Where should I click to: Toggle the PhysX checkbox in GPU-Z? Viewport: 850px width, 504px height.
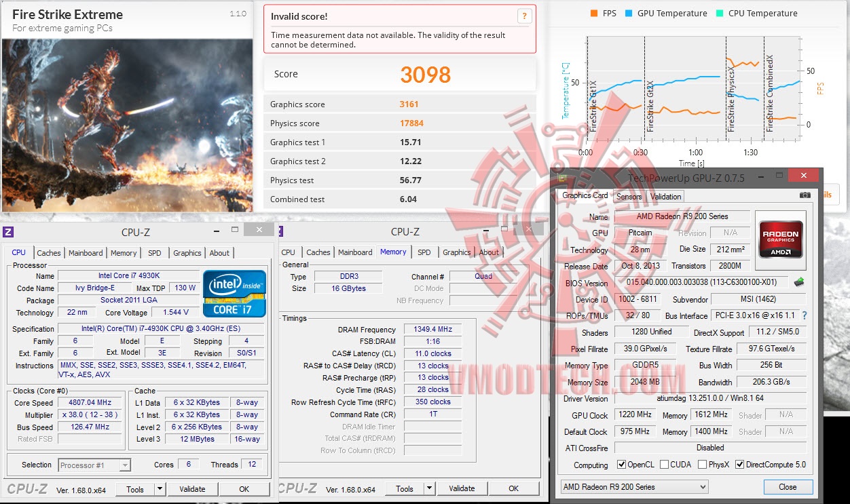point(701,465)
